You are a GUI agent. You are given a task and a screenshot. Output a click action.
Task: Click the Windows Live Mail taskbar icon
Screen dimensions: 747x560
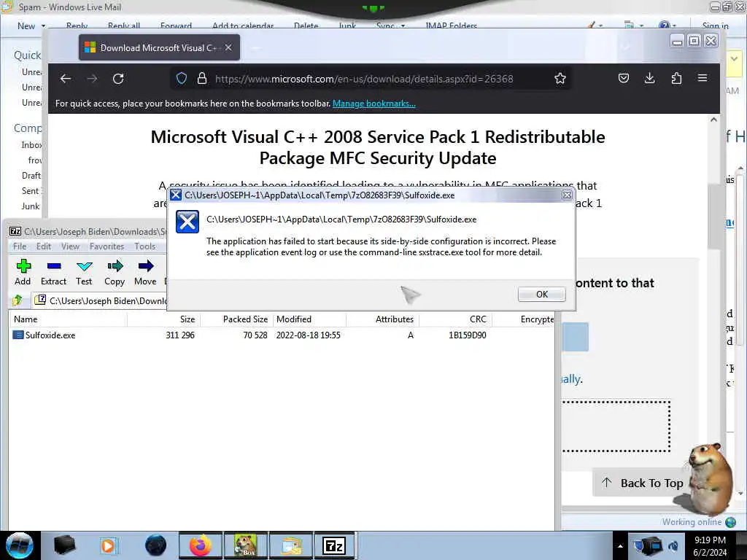[290, 545]
